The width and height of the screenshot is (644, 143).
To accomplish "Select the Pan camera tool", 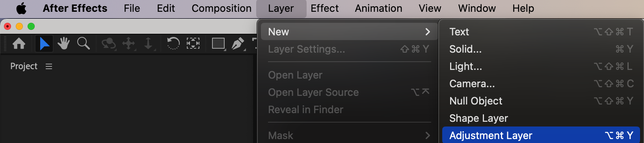I will tap(129, 44).
